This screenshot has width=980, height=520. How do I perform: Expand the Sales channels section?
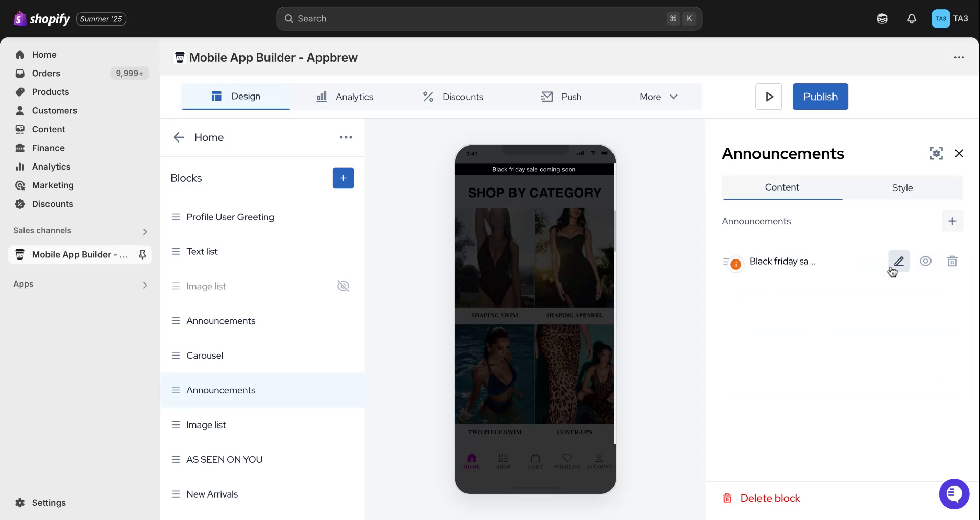(x=145, y=231)
